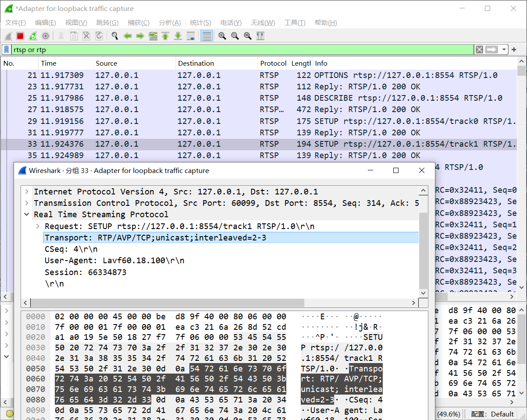Add a filter button with plus
This screenshot has height=420, width=527.
click(x=514, y=49)
